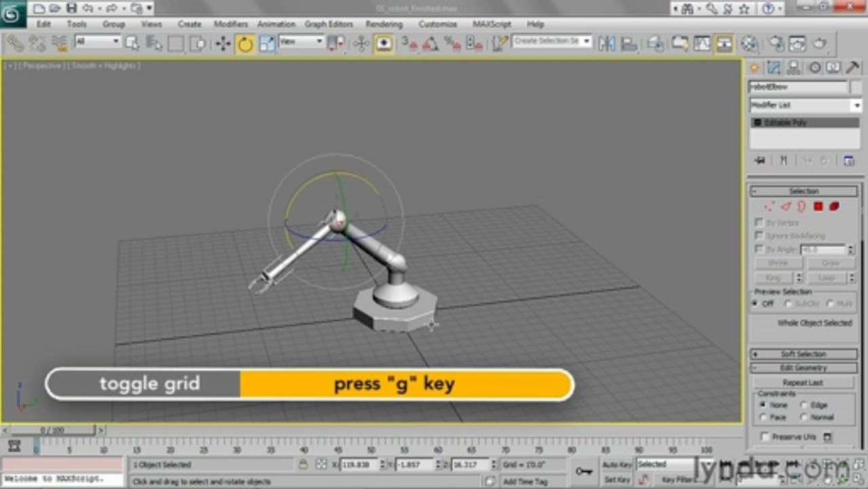
Task: Click the Rectangular Selection Region tool
Action: 176,43
